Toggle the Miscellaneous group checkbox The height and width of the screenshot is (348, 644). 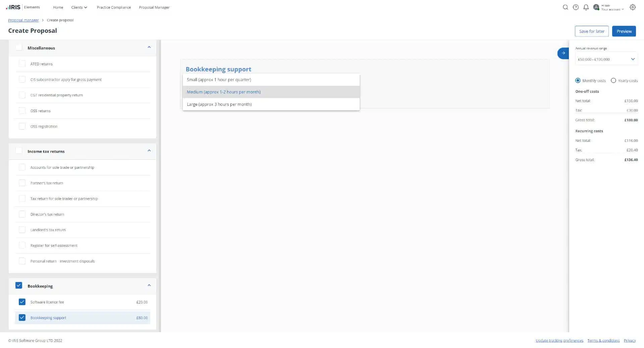[x=19, y=48]
